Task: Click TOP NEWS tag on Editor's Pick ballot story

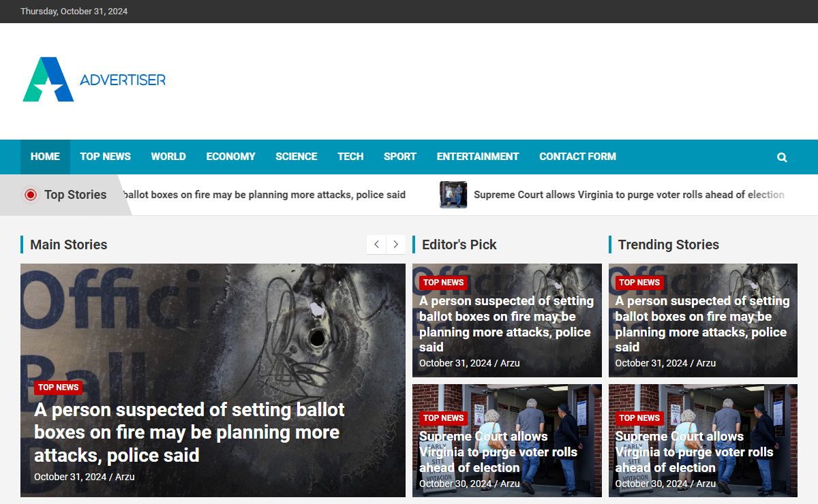Action: [x=443, y=283]
